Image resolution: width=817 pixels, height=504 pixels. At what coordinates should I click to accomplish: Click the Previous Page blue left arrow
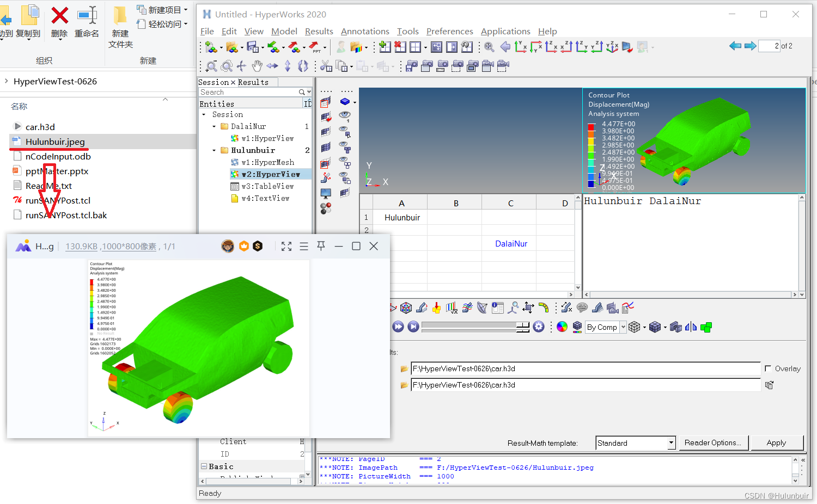click(735, 46)
